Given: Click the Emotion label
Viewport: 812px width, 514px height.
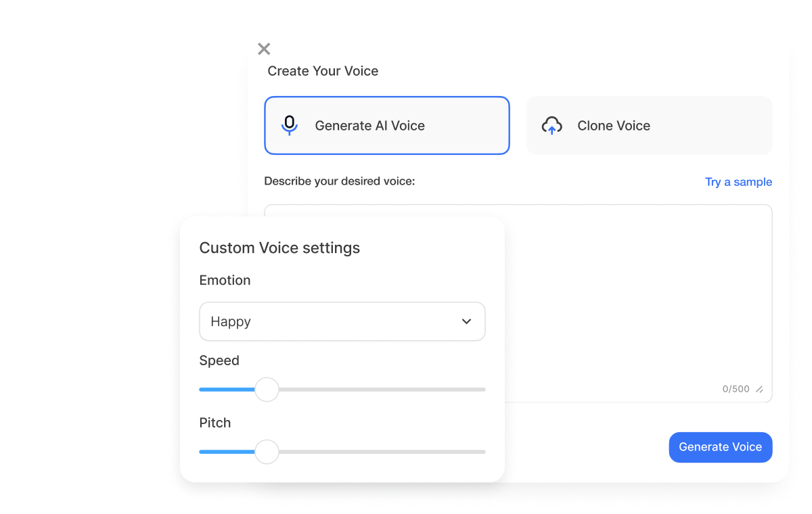Looking at the screenshot, I should pos(225,280).
